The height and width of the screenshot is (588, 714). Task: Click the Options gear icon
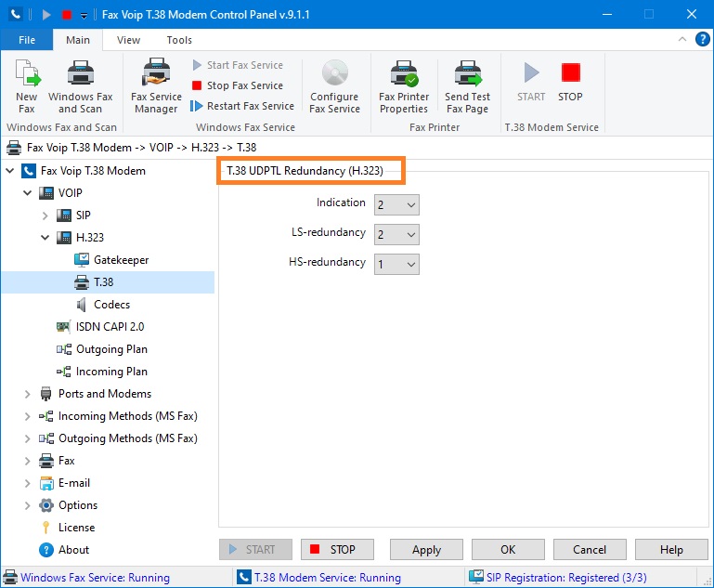click(46, 505)
